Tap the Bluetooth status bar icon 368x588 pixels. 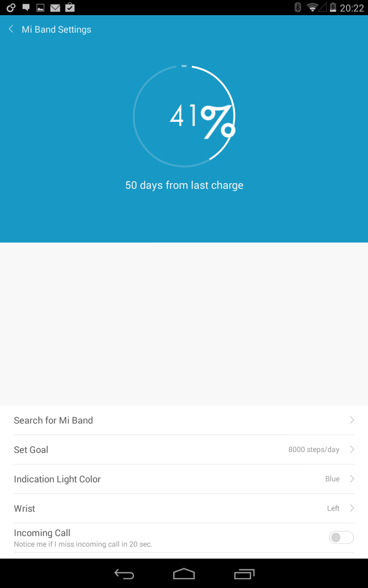click(298, 7)
